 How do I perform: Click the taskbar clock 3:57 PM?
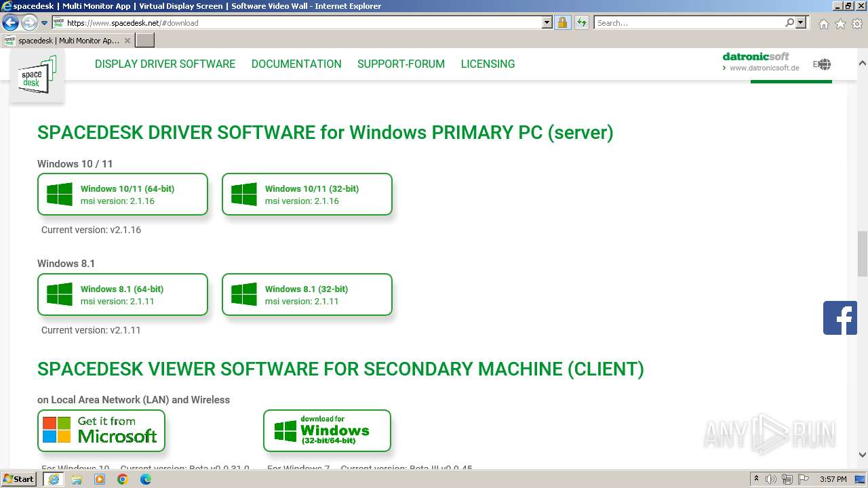(833, 479)
